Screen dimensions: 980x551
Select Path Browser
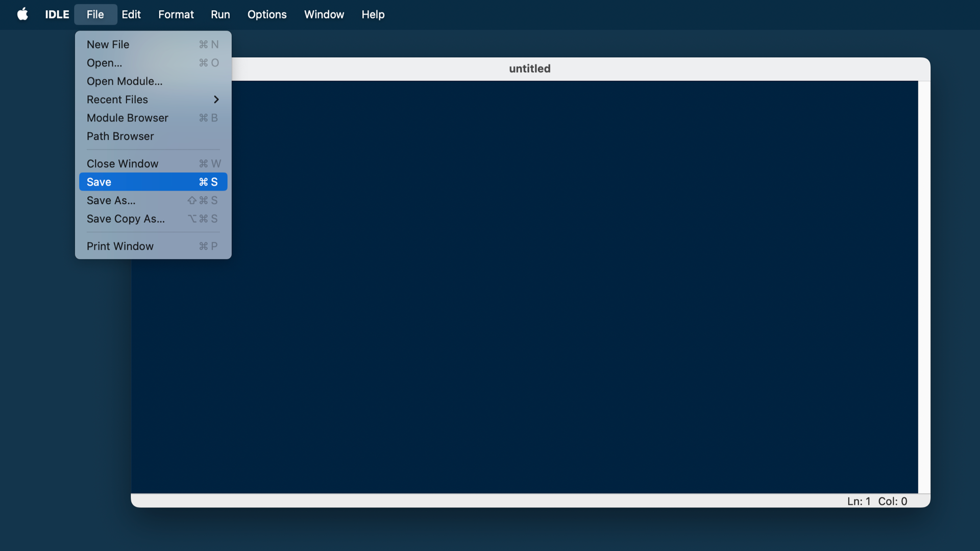coord(120,136)
